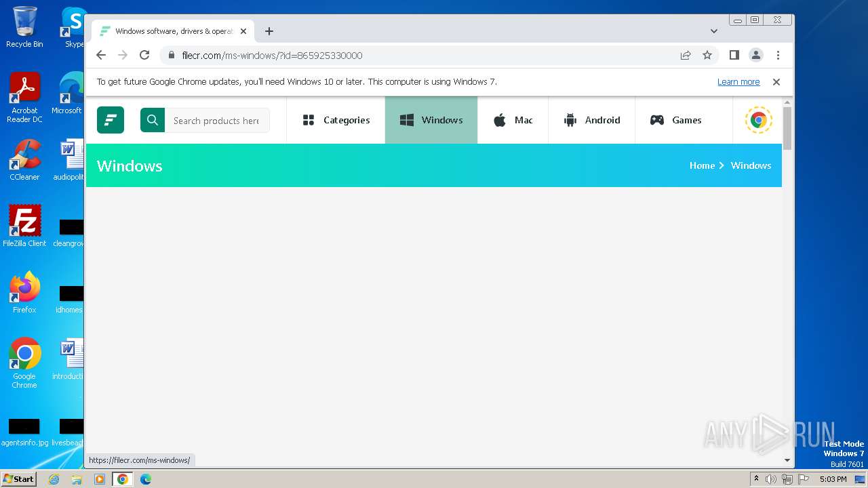Open the Chrome three-dot menu
The width and height of the screenshot is (868, 488).
tap(778, 55)
